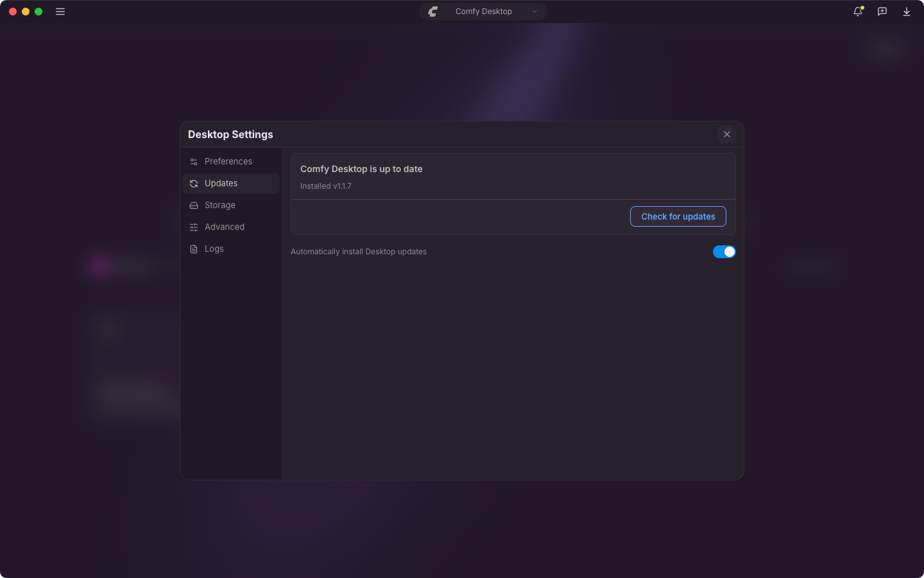Open the feedback chat icon
The width and height of the screenshot is (924, 578).
(x=882, y=12)
